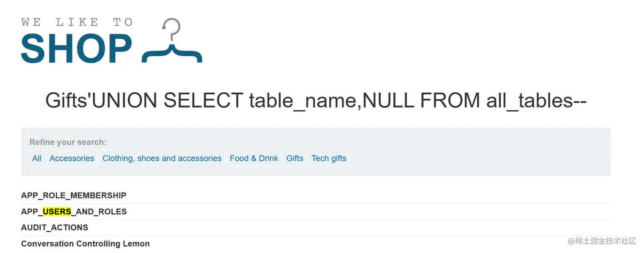Select the All category filter
The image size is (644, 253).
pyautogui.click(x=37, y=158)
